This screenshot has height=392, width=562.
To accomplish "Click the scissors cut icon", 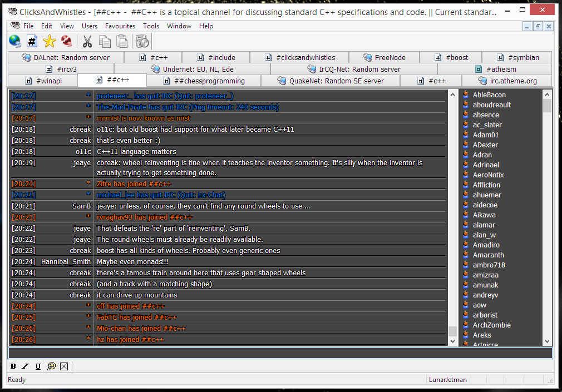I will (x=87, y=41).
